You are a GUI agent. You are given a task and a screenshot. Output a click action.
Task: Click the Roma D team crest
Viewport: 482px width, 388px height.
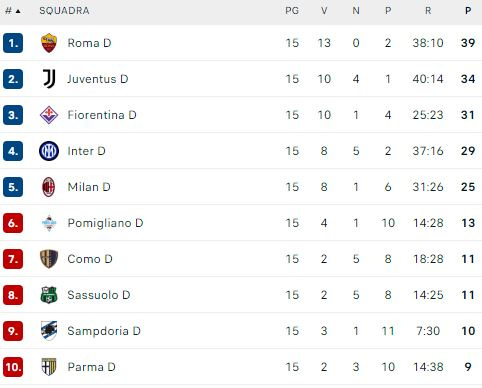click(x=49, y=43)
